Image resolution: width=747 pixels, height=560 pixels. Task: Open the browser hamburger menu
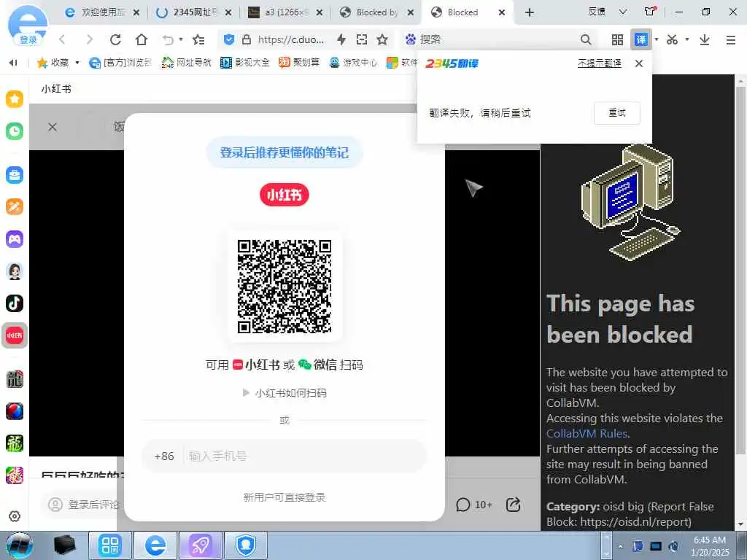(731, 39)
